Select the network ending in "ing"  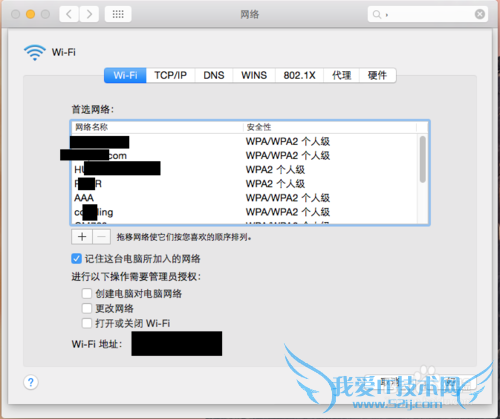(x=244, y=212)
